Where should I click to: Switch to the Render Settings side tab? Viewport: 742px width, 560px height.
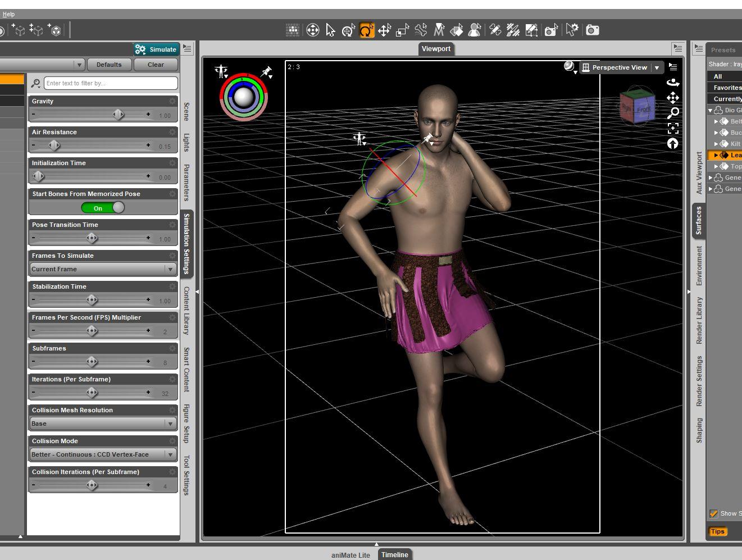[x=699, y=381]
